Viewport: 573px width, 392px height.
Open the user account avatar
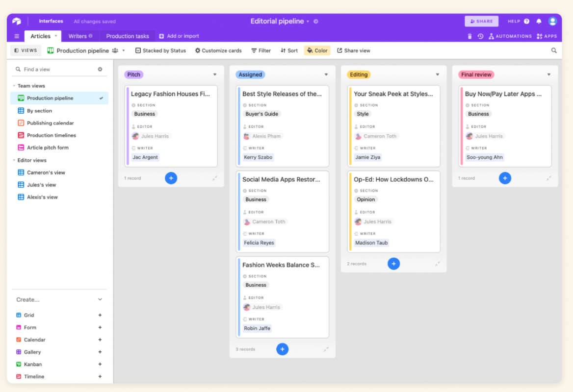pyautogui.click(x=552, y=21)
